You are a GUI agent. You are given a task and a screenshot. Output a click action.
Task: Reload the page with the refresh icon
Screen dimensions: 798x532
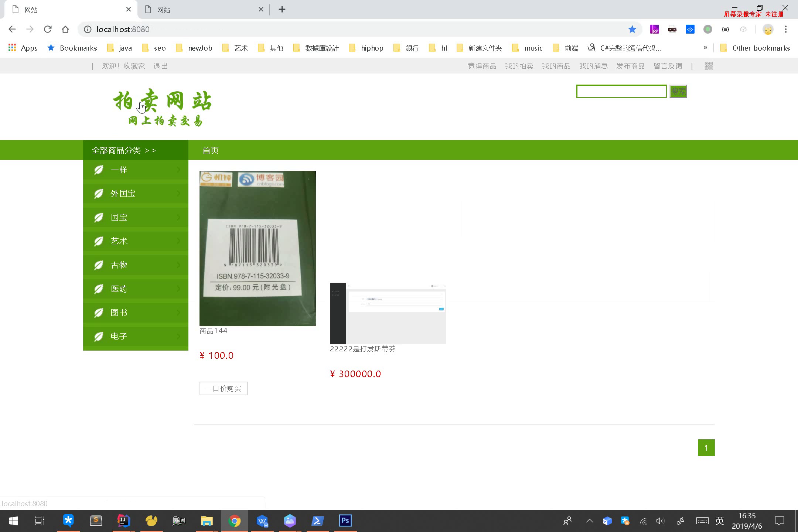[48, 29]
